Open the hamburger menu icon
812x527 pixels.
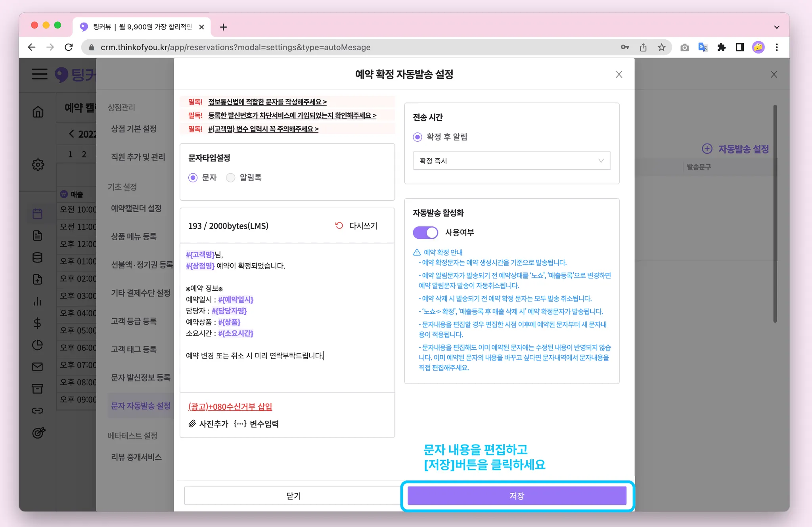pos(40,74)
